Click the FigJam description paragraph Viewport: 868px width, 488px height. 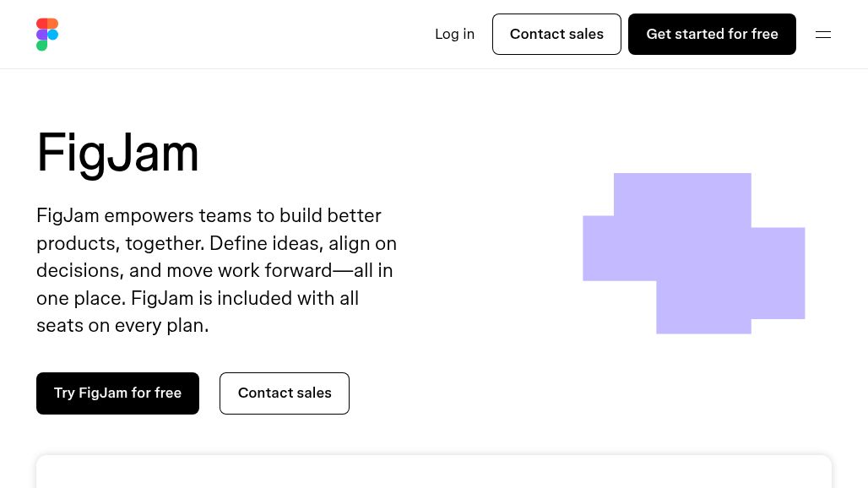coord(217,270)
